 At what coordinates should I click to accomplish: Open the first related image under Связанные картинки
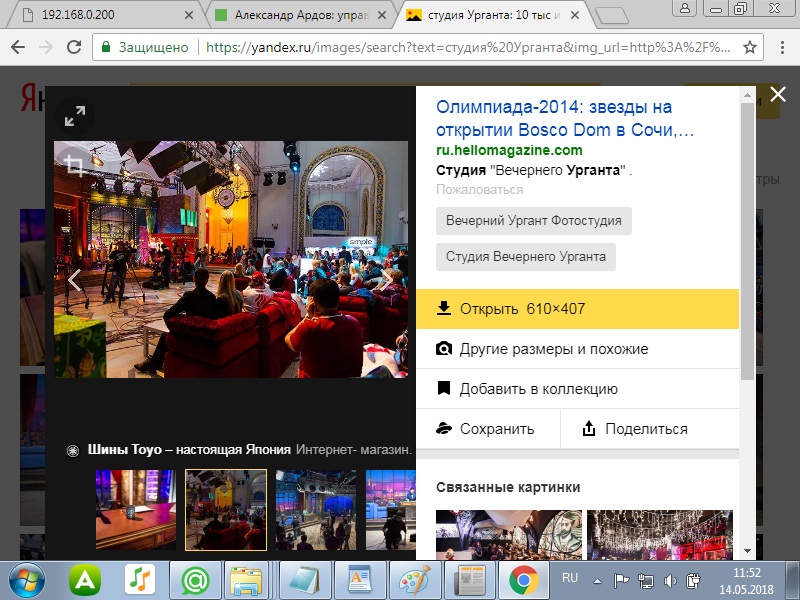coord(509,535)
